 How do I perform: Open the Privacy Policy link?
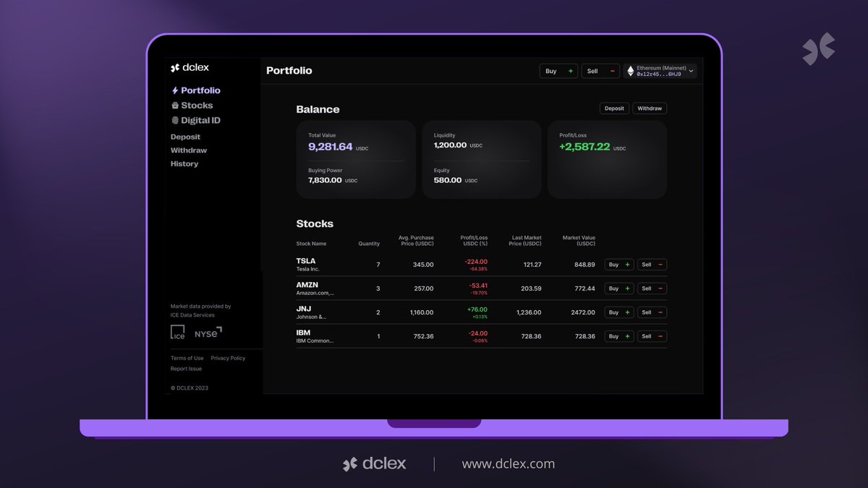pyautogui.click(x=228, y=359)
